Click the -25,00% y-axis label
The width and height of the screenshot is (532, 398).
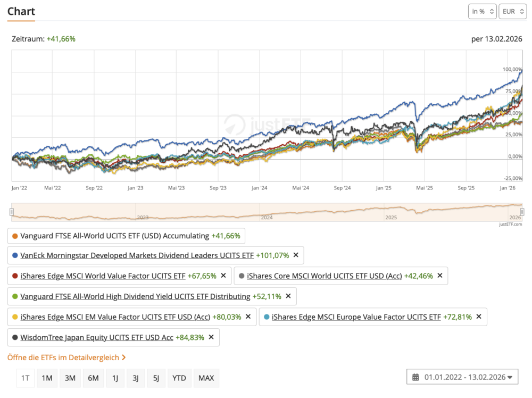coord(513,178)
